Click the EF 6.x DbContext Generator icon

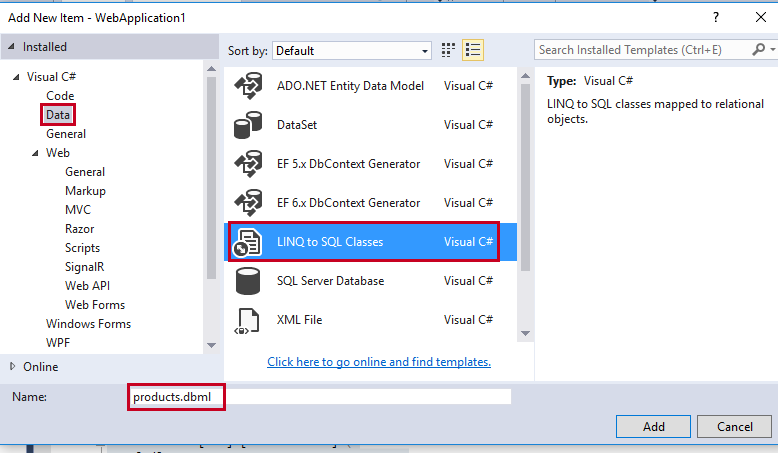[x=248, y=202]
